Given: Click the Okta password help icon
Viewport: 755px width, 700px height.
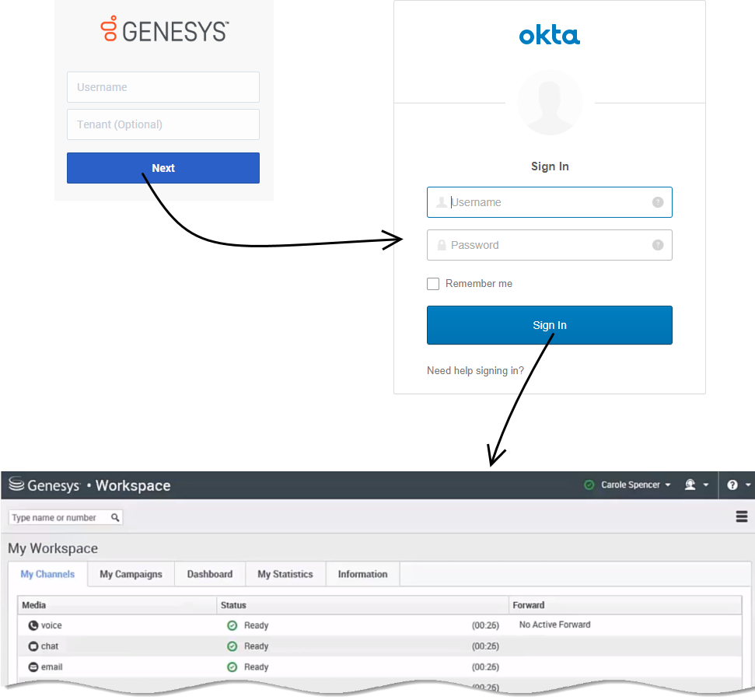Looking at the screenshot, I should tap(658, 245).
